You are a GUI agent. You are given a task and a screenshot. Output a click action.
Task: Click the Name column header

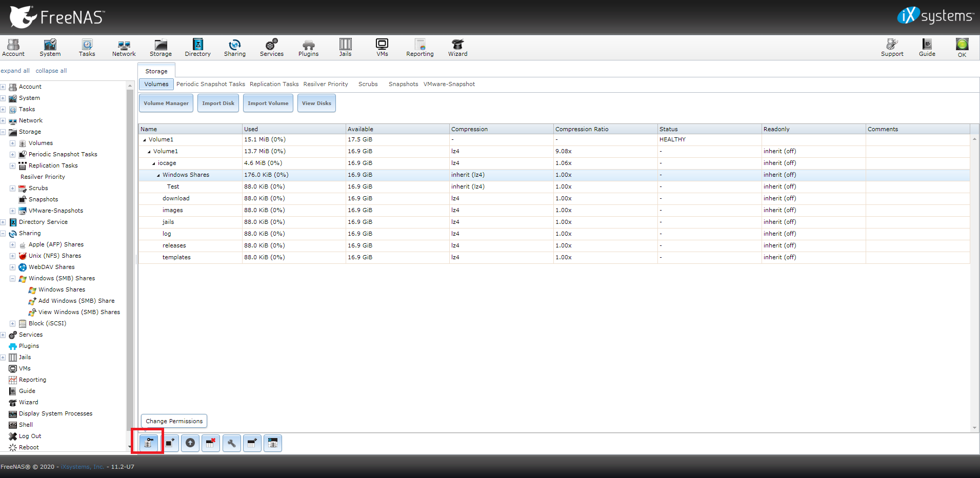[190, 129]
